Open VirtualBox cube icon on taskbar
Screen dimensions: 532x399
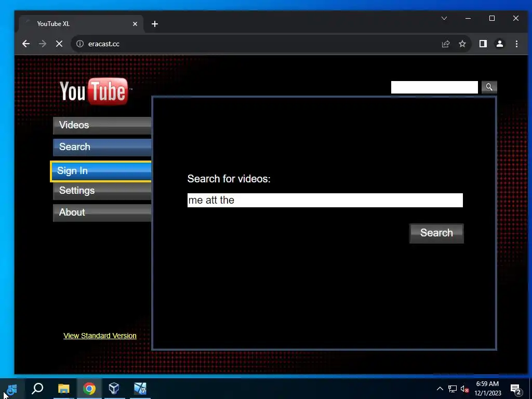[x=114, y=389]
